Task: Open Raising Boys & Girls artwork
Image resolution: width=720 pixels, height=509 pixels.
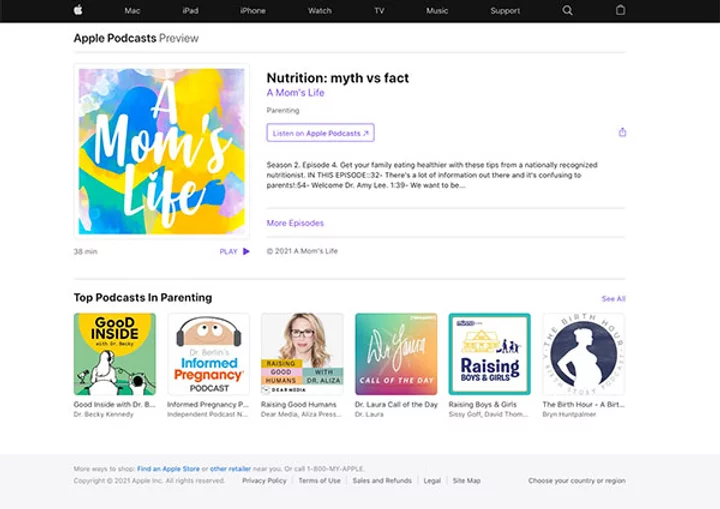Action: 489,354
